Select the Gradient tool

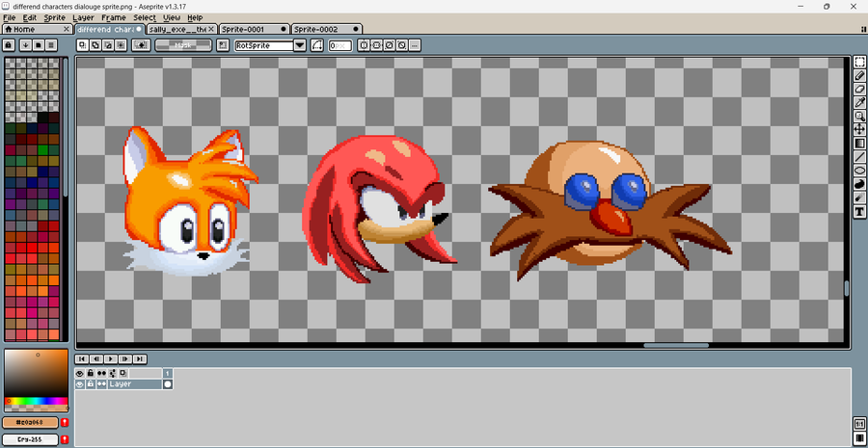click(859, 144)
